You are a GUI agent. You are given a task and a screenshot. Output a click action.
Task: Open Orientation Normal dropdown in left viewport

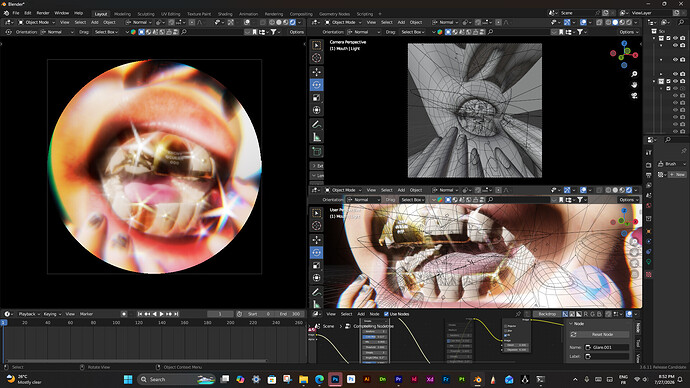pos(57,32)
